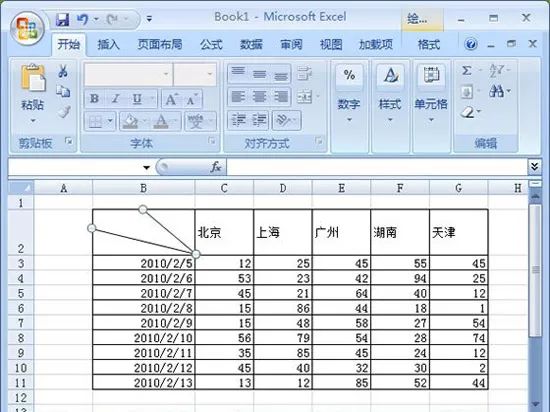Toggle Underline formatting button
This screenshot has width=550, height=412.
137,99
